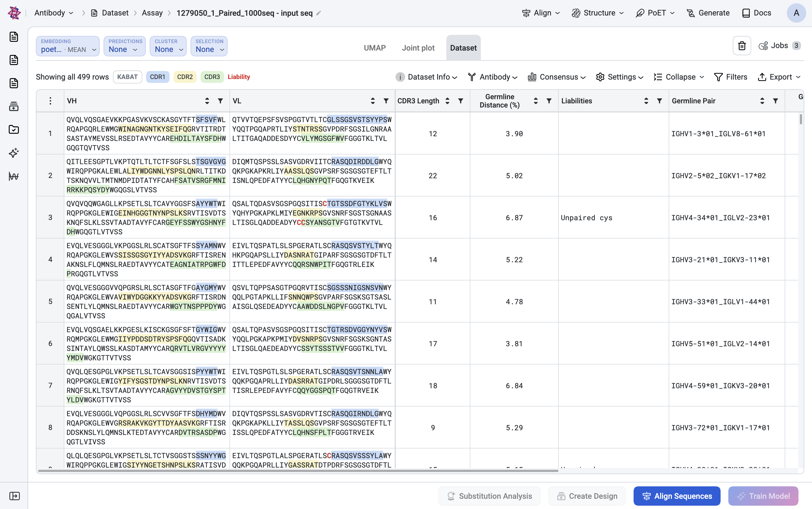812x509 pixels.
Task: Open first document icon in left sidebar
Action: tap(14, 37)
